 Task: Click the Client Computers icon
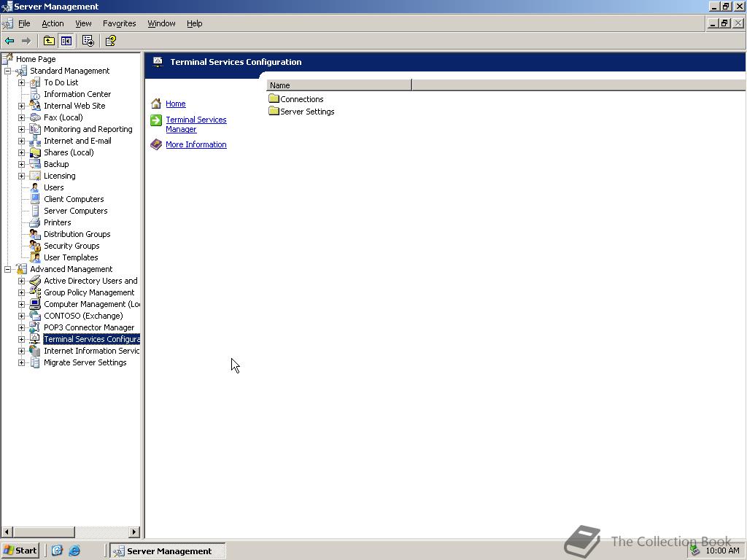(x=35, y=199)
